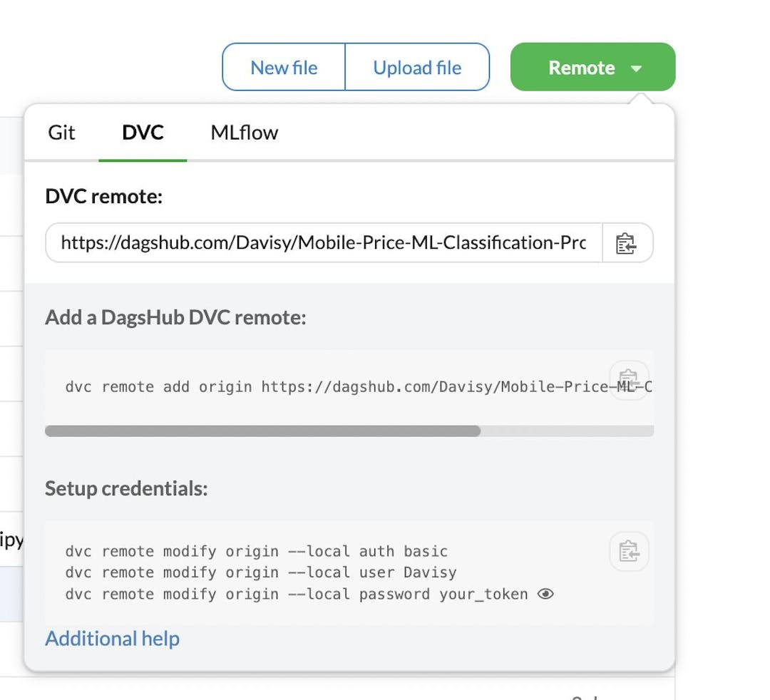Reveal the hidden your_token password

[x=546, y=594]
